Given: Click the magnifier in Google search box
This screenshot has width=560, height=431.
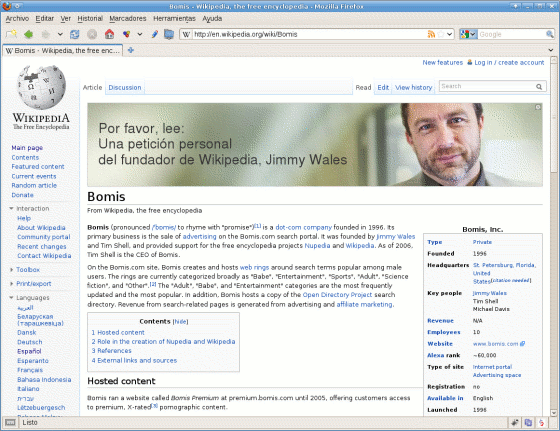Looking at the screenshot, I should point(549,34).
